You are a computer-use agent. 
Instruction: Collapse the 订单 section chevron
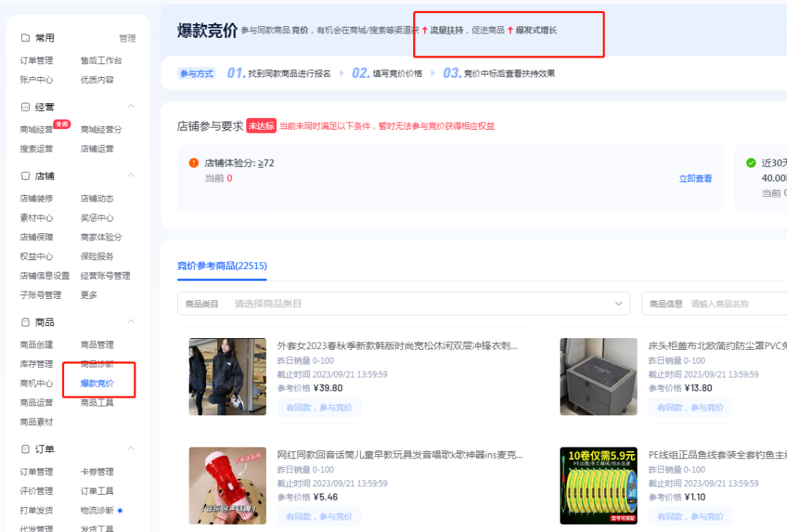(x=133, y=450)
